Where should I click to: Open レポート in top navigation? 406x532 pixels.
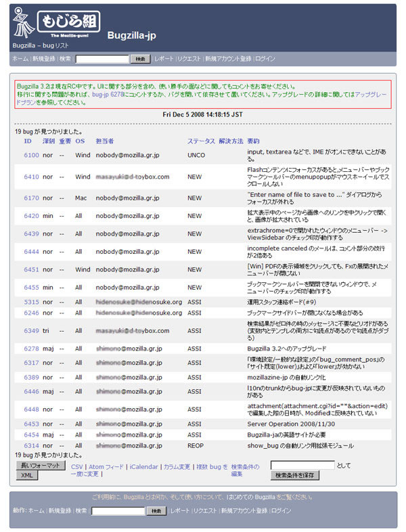[x=164, y=59]
